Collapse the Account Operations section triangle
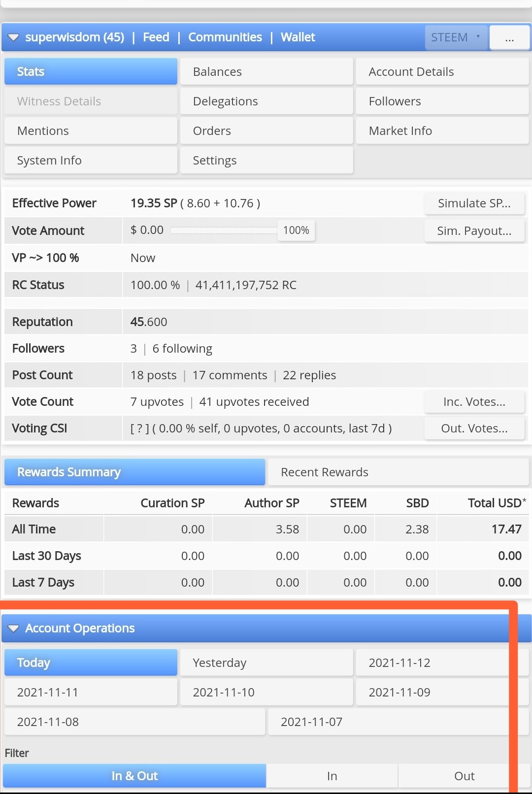532x794 pixels. click(x=13, y=629)
